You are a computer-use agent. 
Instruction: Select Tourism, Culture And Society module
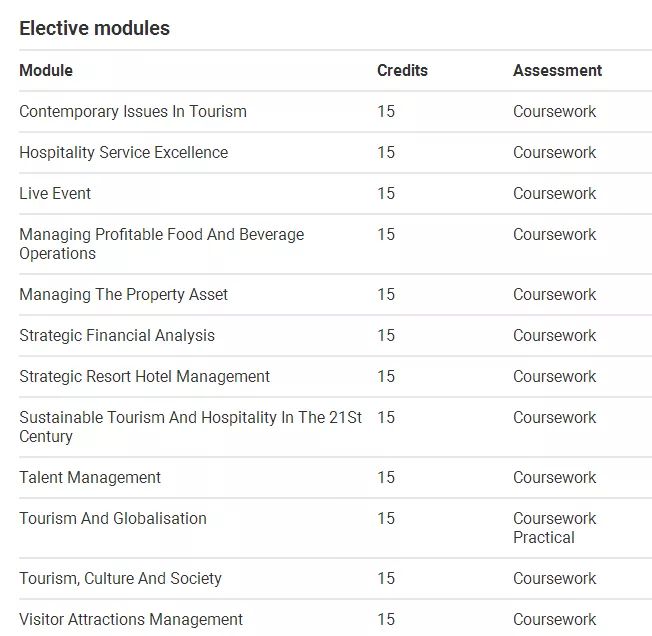[x=120, y=578]
